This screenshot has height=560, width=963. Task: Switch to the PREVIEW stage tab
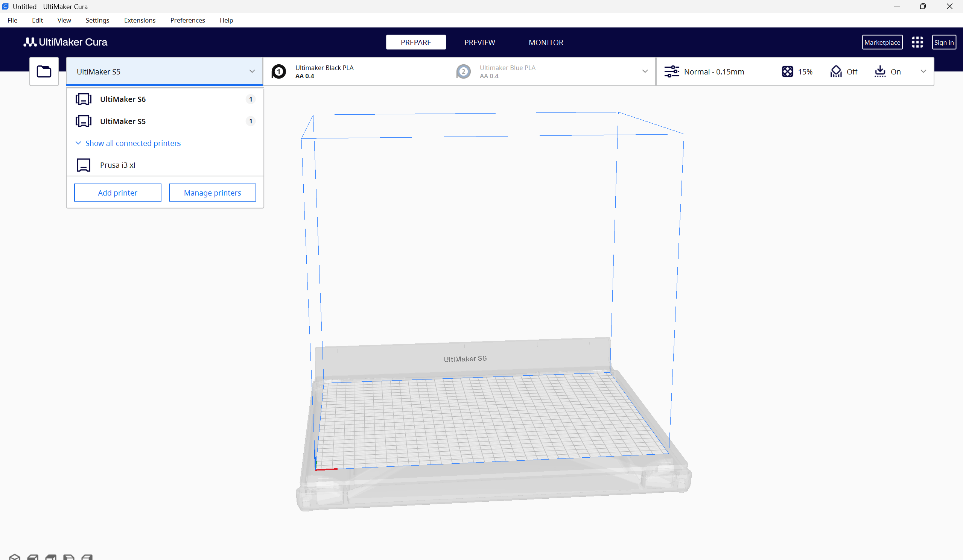point(479,42)
